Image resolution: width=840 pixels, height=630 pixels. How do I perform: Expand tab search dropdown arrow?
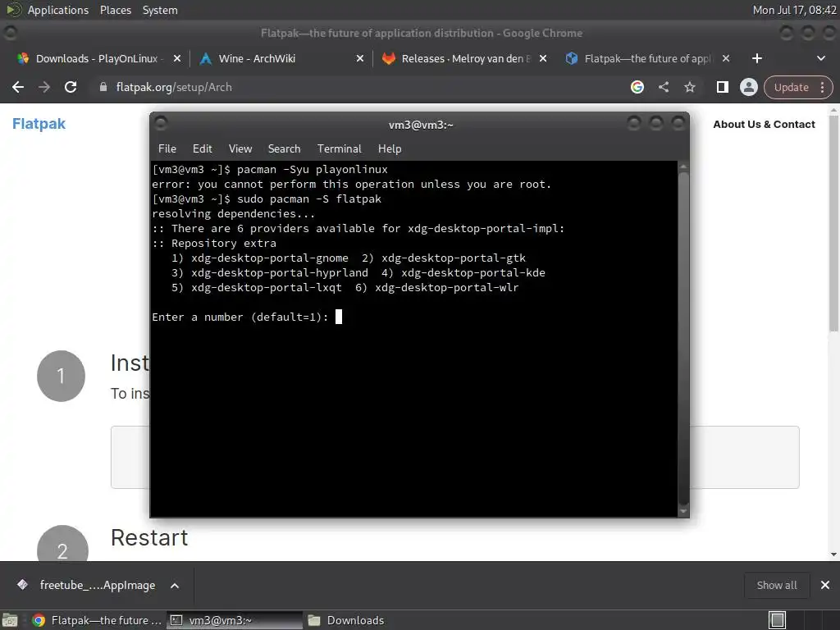pos(820,58)
